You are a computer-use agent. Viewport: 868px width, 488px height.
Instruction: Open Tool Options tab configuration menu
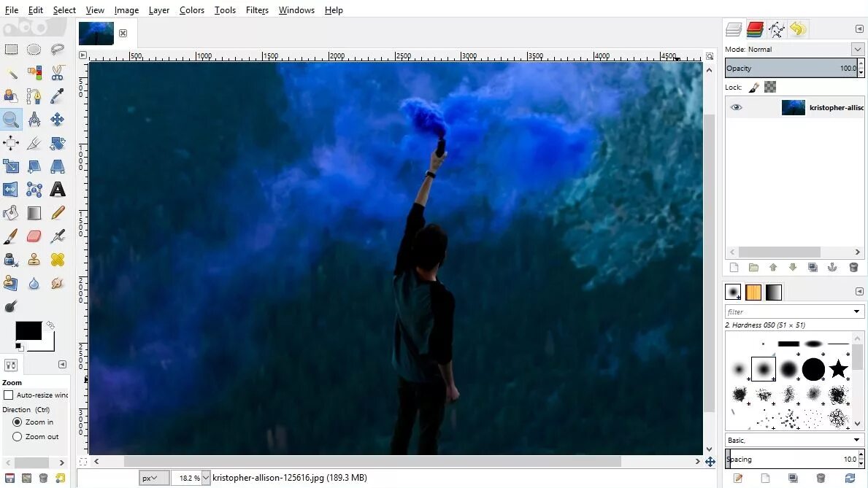(x=62, y=365)
